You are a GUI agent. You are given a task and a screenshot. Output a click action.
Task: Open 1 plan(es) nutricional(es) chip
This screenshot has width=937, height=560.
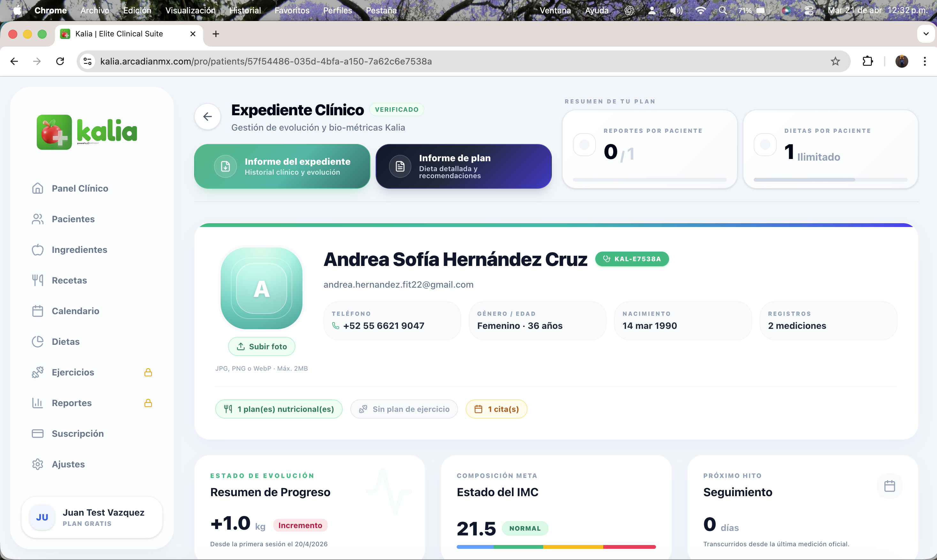tap(279, 409)
